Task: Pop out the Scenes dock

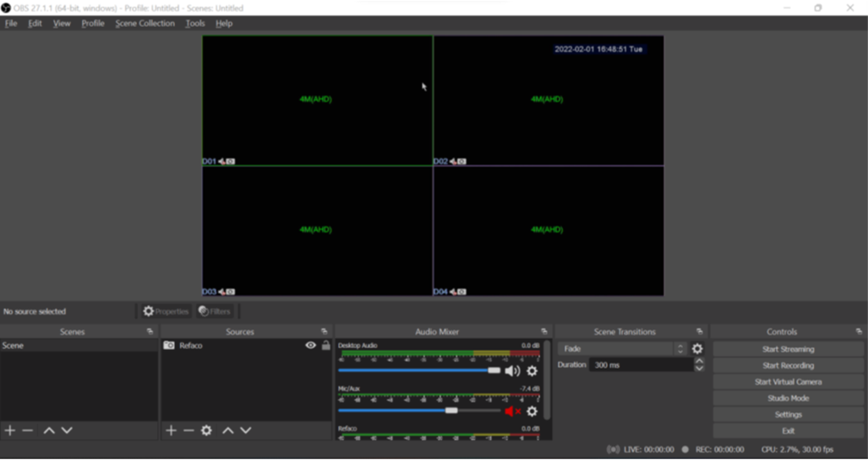Action: pyautogui.click(x=150, y=331)
